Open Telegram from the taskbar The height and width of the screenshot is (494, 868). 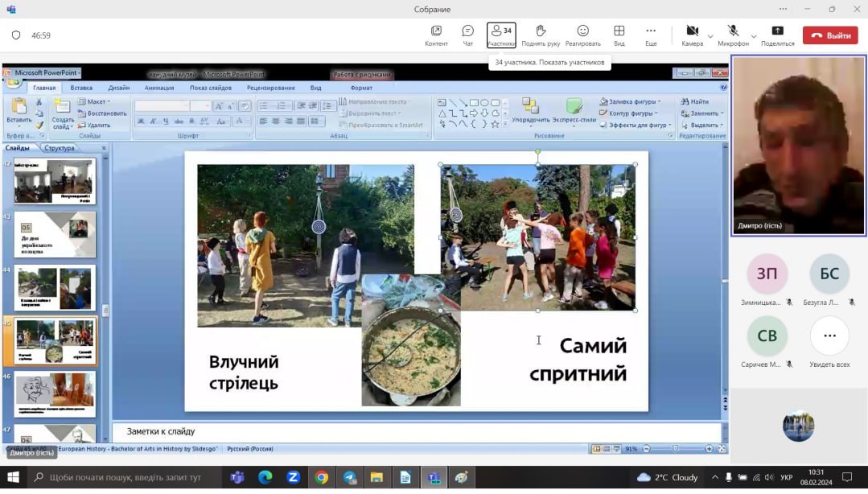(349, 478)
